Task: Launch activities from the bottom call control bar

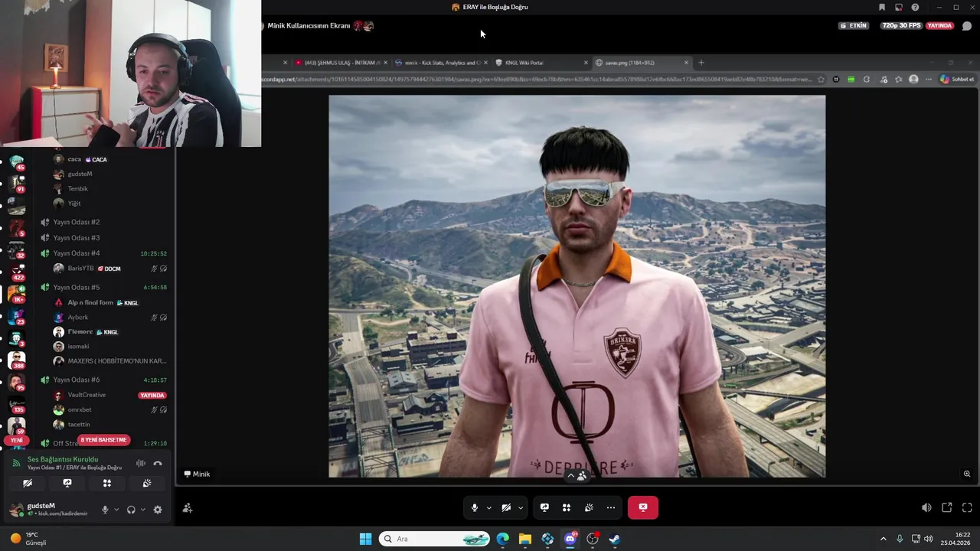Action: pyautogui.click(x=567, y=507)
